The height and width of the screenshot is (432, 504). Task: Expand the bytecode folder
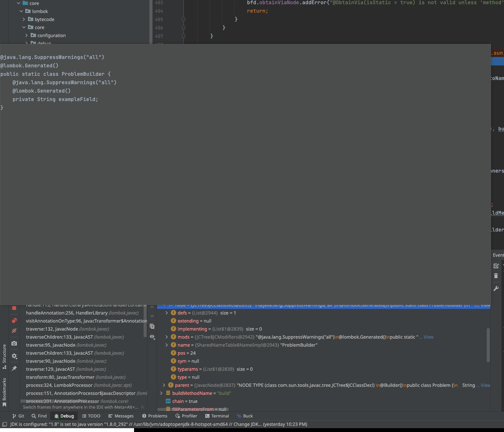pos(24,20)
